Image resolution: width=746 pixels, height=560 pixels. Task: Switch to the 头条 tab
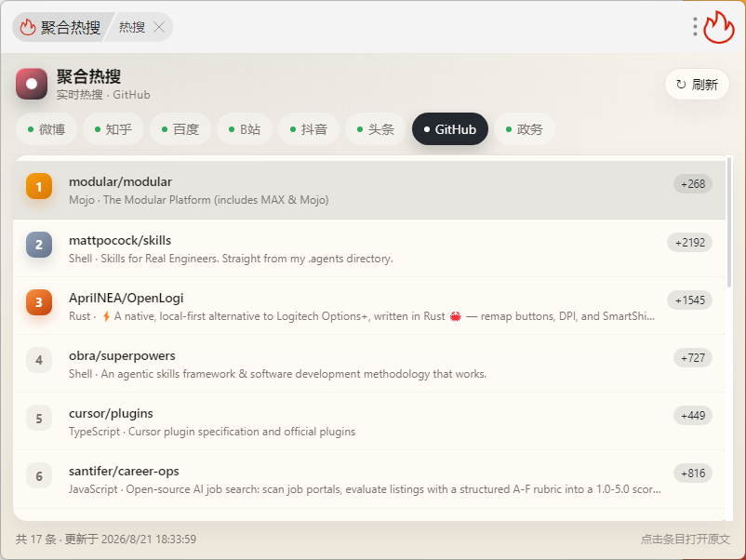[x=376, y=129]
